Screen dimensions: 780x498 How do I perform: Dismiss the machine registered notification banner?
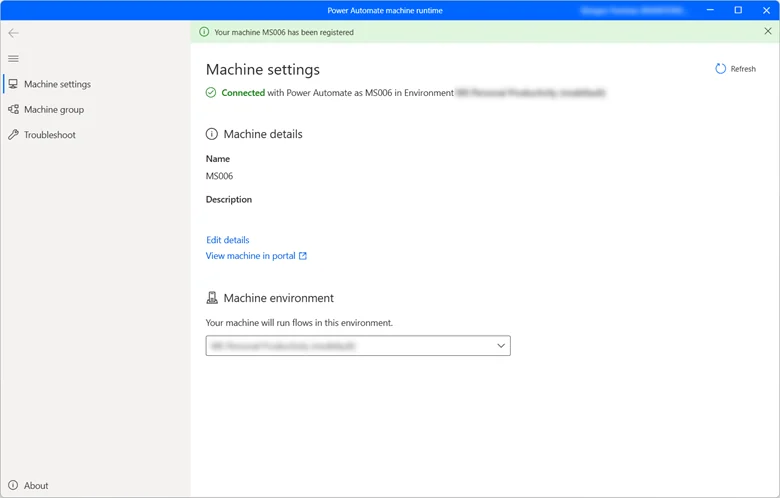[x=768, y=31]
